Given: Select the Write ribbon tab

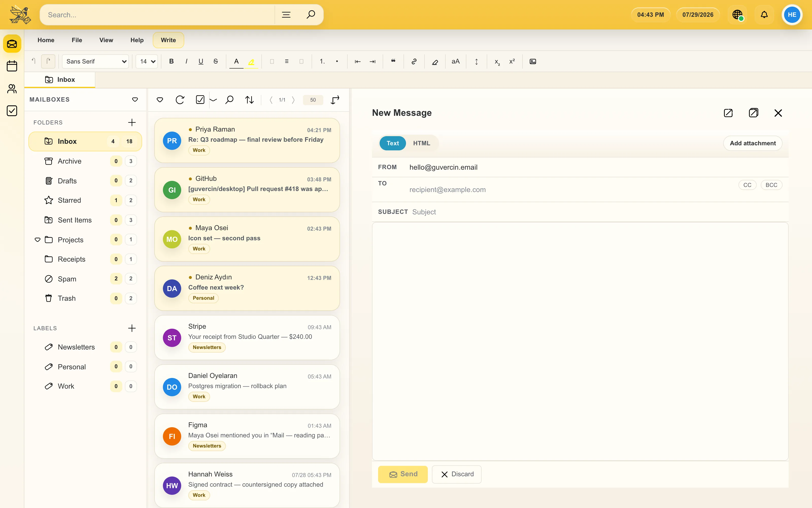Looking at the screenshot, I should pos(168,40).
